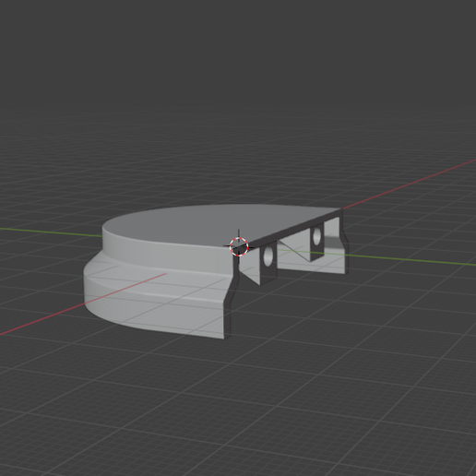Screen dimensions: 476x476
Task: Click the round hole in the left bracket
Action: coord(268,256)
